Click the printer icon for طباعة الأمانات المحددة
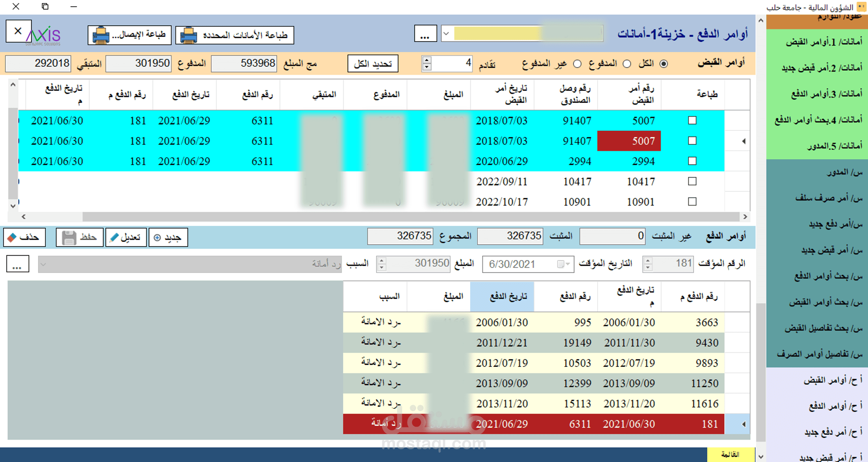 (x=188, y=35)
